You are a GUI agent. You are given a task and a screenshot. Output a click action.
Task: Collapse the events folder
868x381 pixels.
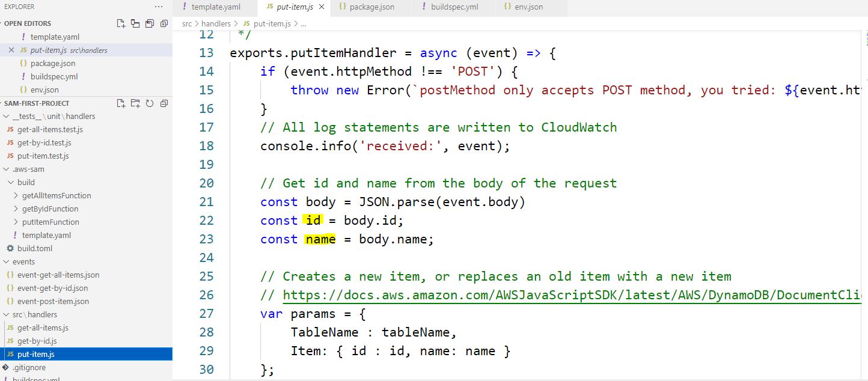click(7, 261)
